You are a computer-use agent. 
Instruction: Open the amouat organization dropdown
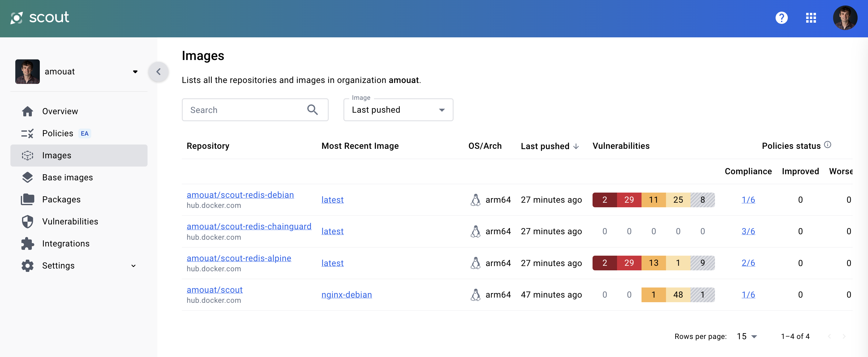[x=135, y=71]
